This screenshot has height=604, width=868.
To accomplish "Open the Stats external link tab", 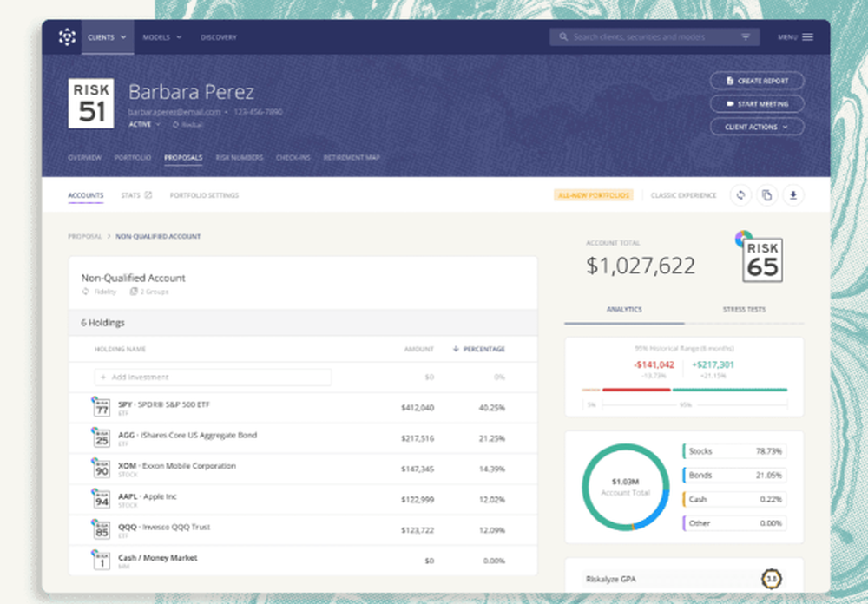I will [x=136, y=195].
